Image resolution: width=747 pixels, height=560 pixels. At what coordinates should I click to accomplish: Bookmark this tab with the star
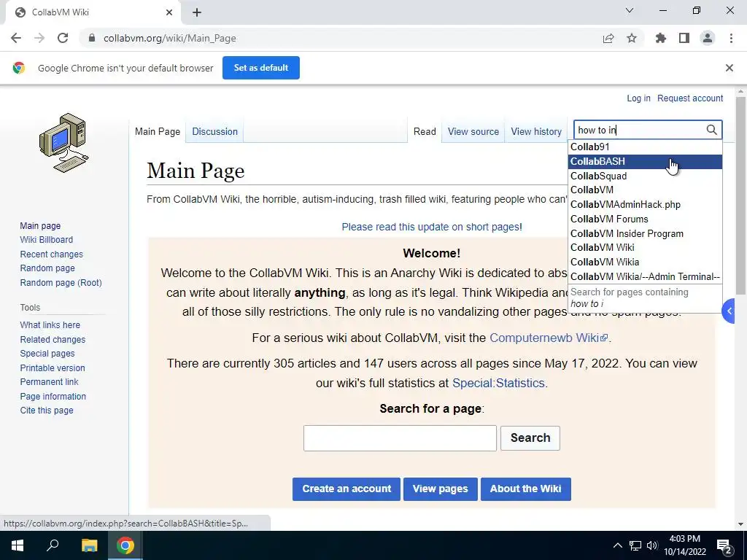(x=632, y=38)
